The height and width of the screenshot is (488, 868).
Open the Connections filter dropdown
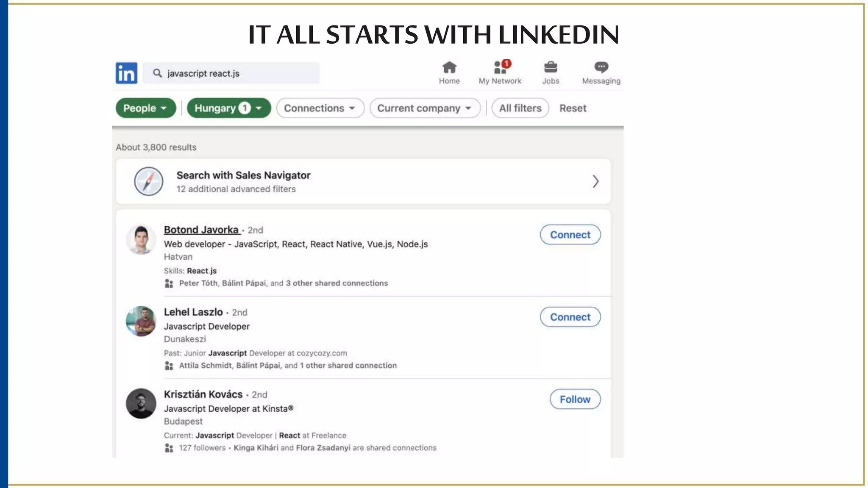click(320, 108)
